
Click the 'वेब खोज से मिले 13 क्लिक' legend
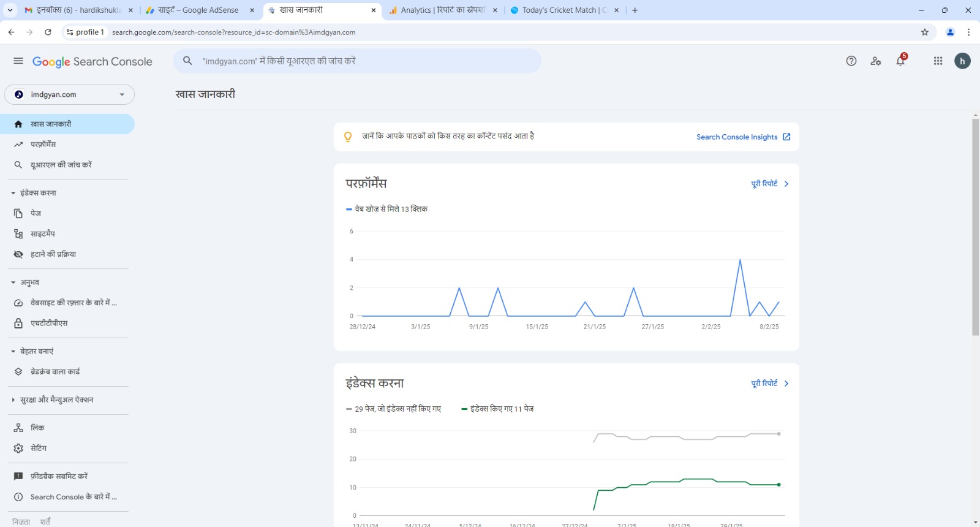click(x=387, y=209)
